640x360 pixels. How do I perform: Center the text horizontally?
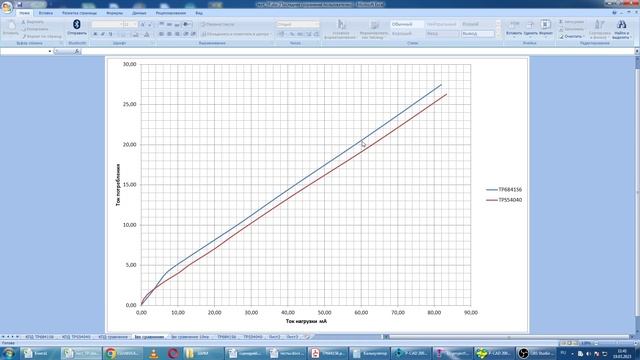tap(169, 34)
